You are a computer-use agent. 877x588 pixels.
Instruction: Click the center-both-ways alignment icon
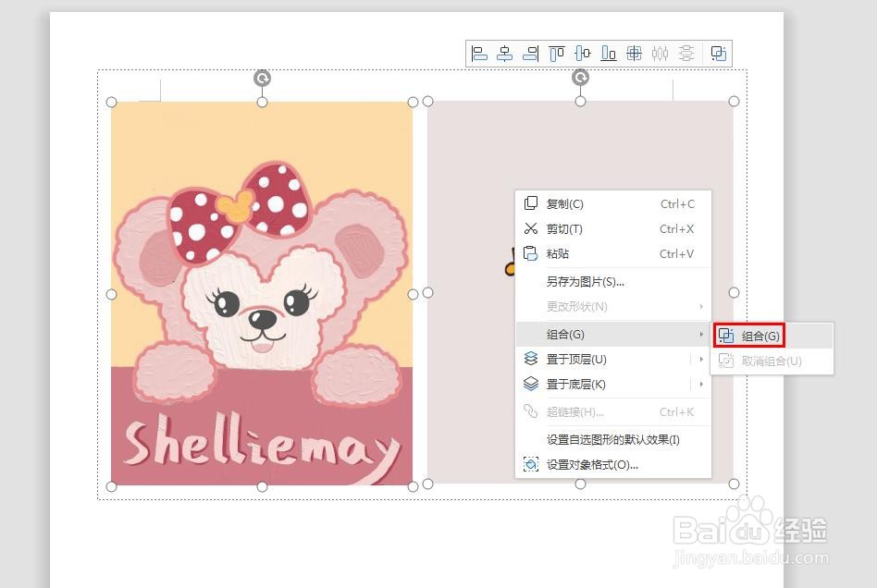pyautogui.click(x=634, y=54)
